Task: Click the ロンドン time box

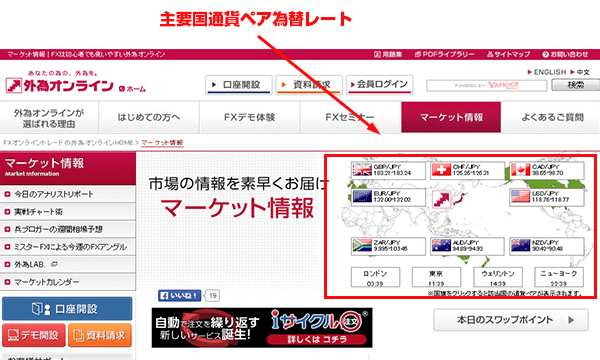Action: [x=375, y=277]
